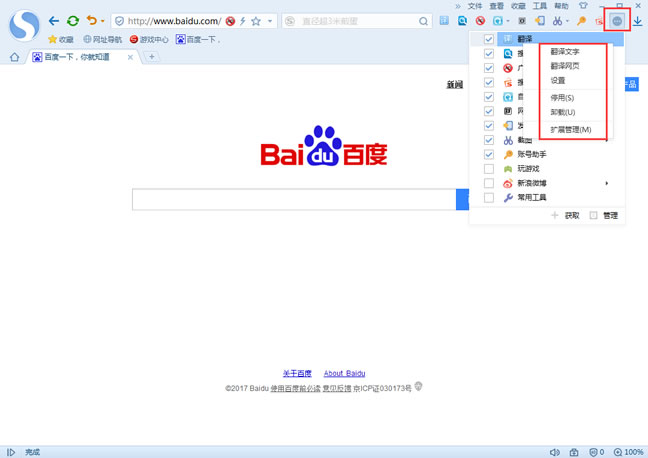Expand the 新浪微博 submenu arrow
This screenshot has width=648, height=458.
[x=607, y=183]
